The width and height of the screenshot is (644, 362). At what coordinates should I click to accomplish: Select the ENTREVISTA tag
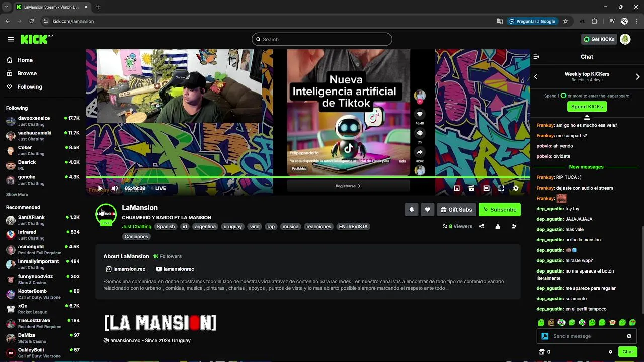353,227
